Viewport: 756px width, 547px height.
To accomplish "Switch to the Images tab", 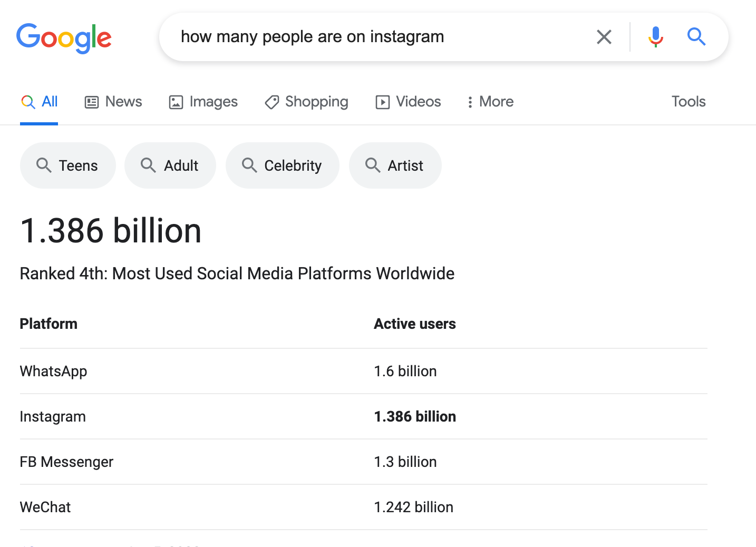I will tap(203, 102).
